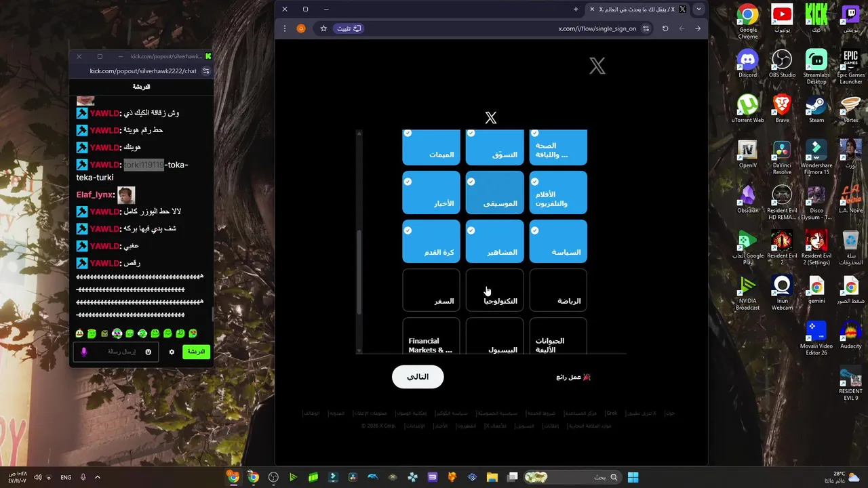Open uTorrent Web desktop shortcut
Image resolution: width=868 pixels, height=488 pixels.
pyautogui.click(x=748, y=108)
